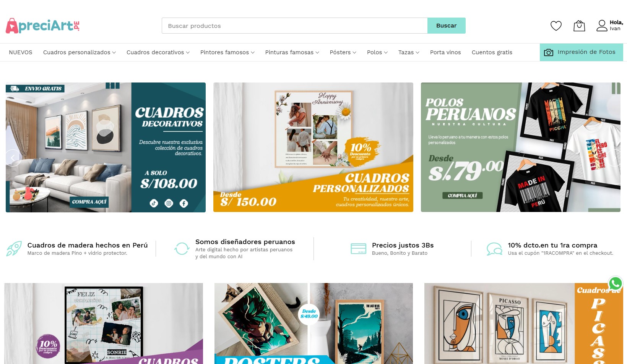Expand the Pintores famosos dropdown

point(227,52)
